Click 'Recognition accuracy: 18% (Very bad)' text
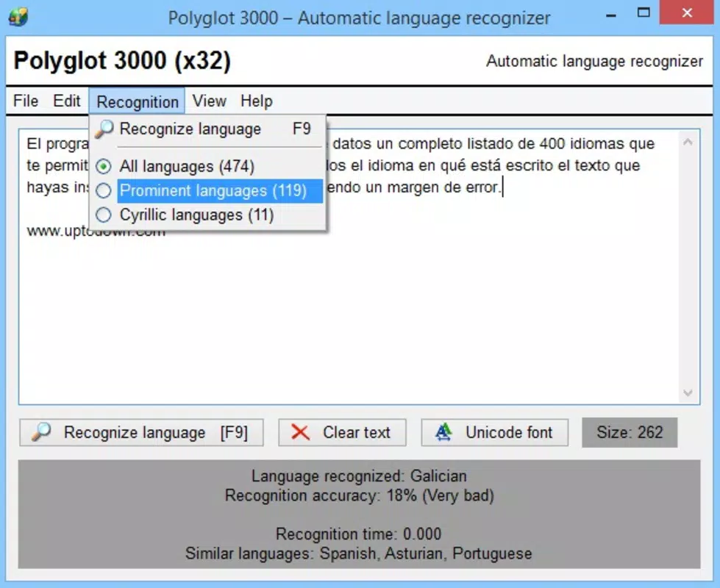The width and height of the screenshot is (720, 588). pyautogui.click(x=360, y=495)
